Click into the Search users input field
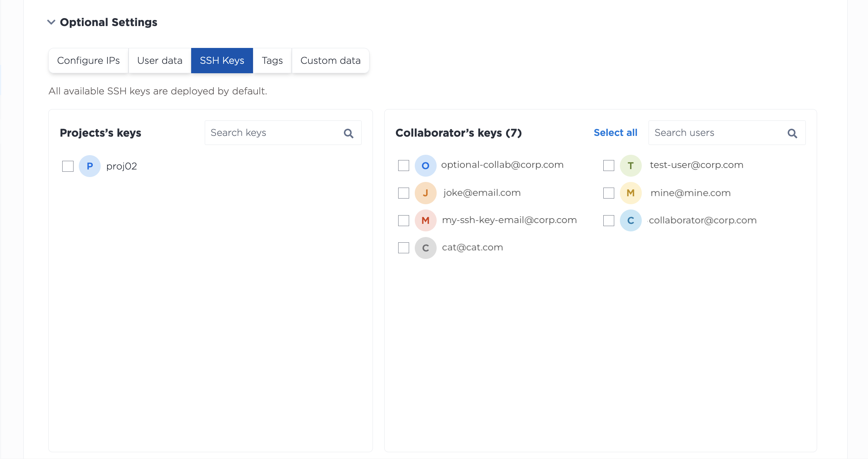 tap(727, 133)
